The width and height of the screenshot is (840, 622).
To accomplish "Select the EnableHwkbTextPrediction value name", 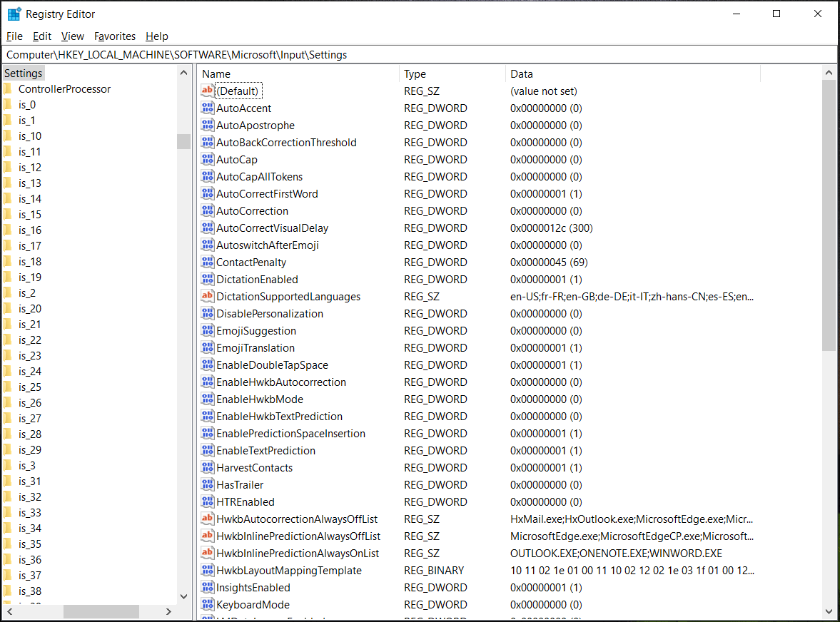I will point(279,417).
